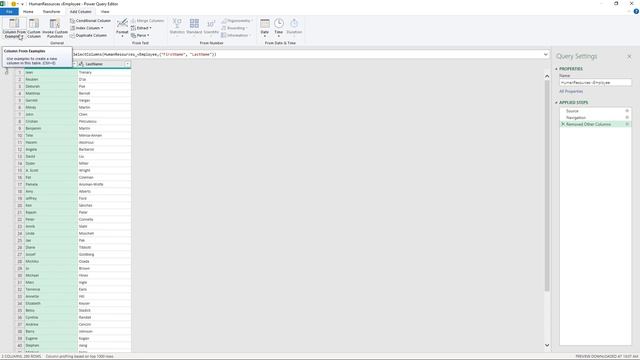
Task: Switch to the Home tab
Action: point(28,12)
